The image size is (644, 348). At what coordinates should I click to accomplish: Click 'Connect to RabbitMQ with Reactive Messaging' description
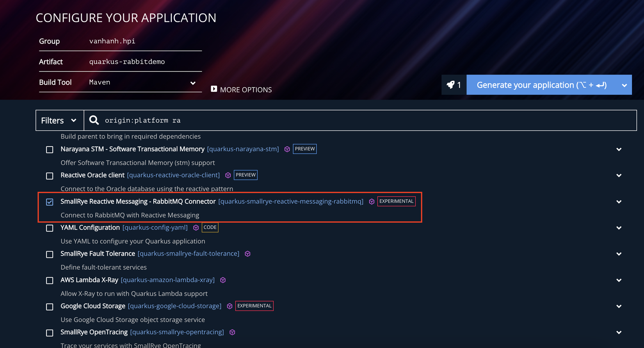click(x=130, y=215)
